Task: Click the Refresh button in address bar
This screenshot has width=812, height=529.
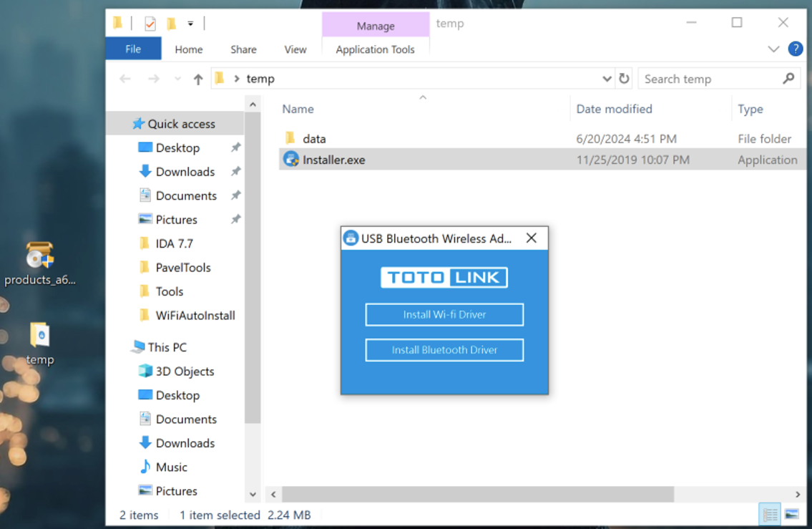Action: click(624, 79)
